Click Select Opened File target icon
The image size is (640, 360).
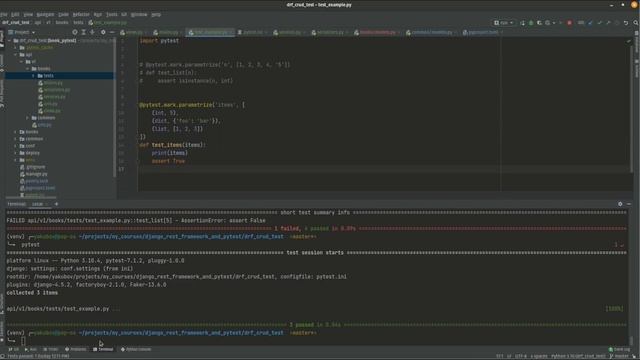(75, 32)
